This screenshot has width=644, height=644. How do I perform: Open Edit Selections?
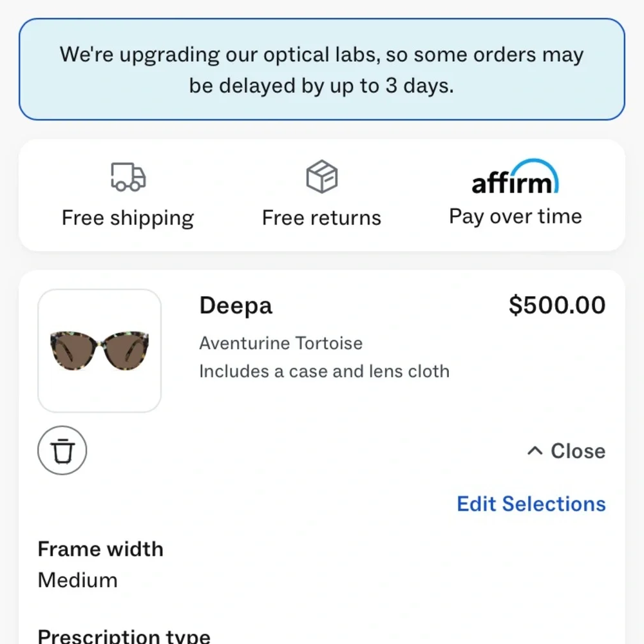pyautogui.click(x=531, y=504)
